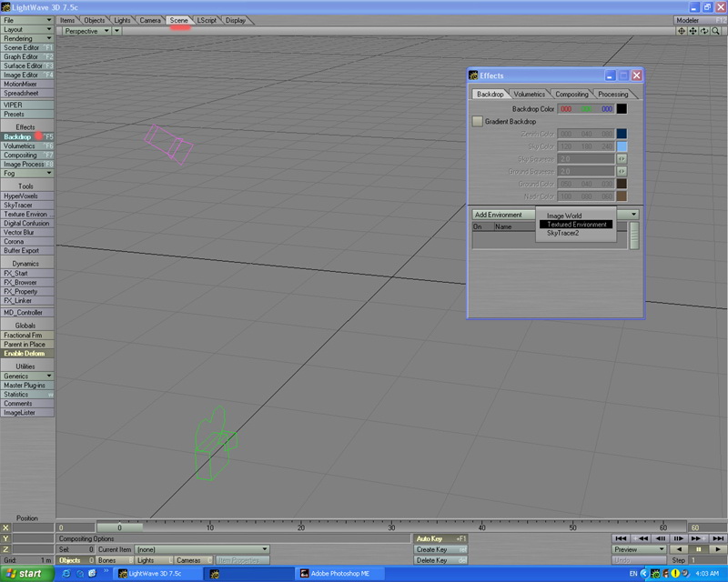
Task: Switch to the Scene tab
Action: tap(178, 20)
